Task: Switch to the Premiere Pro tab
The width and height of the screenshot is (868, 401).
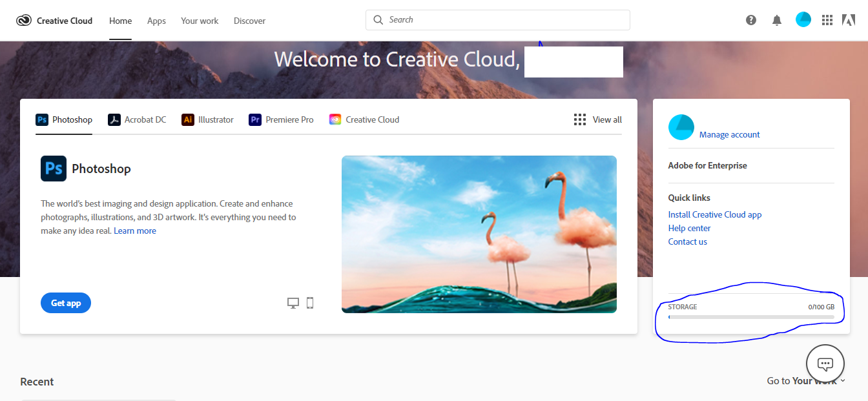Action: tap(282, 119)
